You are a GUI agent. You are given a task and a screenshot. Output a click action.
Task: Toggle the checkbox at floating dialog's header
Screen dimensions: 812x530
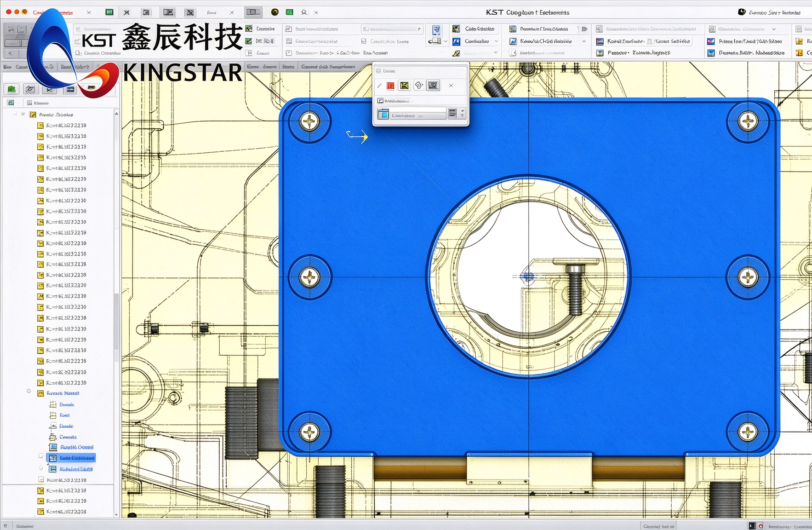point(379,71)
